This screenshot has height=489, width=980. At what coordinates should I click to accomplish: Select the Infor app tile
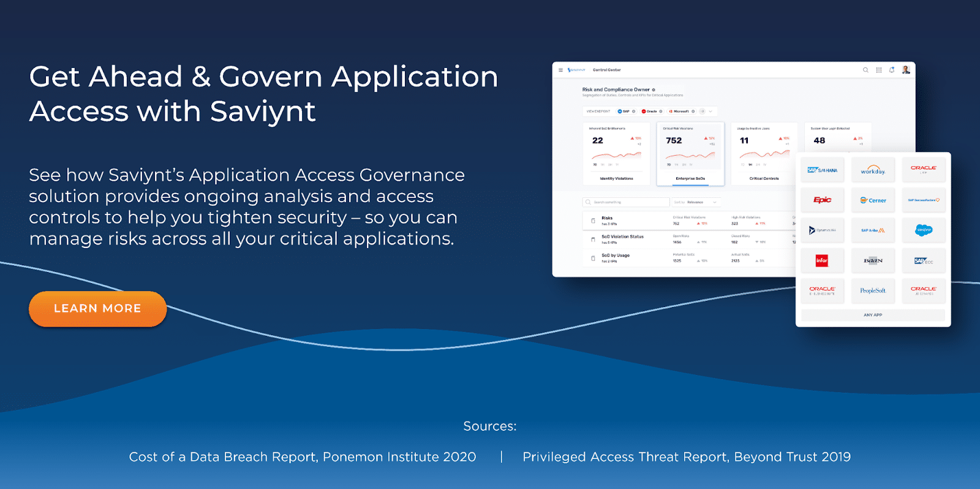(x=822, y=260)
